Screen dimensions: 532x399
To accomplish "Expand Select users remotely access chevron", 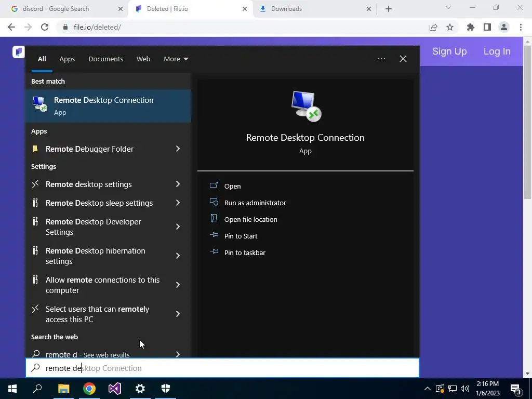I will tap(178, 314).
